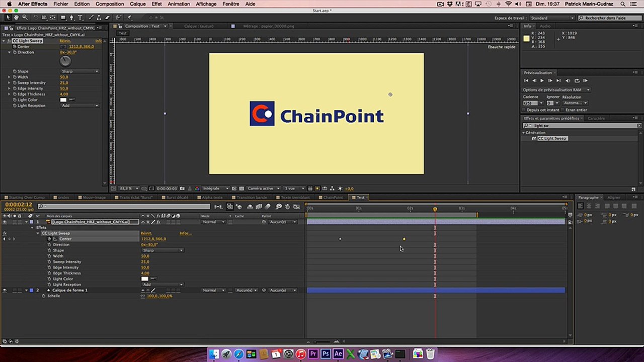Select the Rectangle shape tool

62,18
